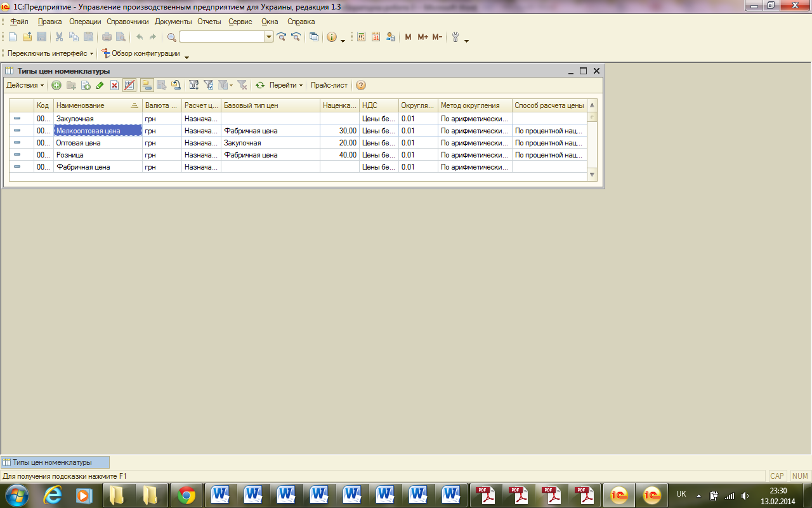Click the Базовый тип цен column header

(271, 105)
